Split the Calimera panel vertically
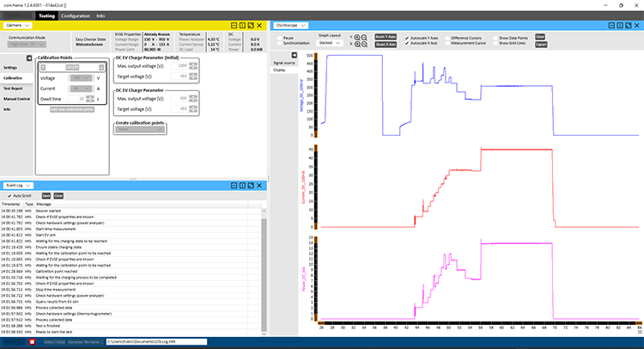The width and height of the screenshot is (644, 349). click(242, 26)
